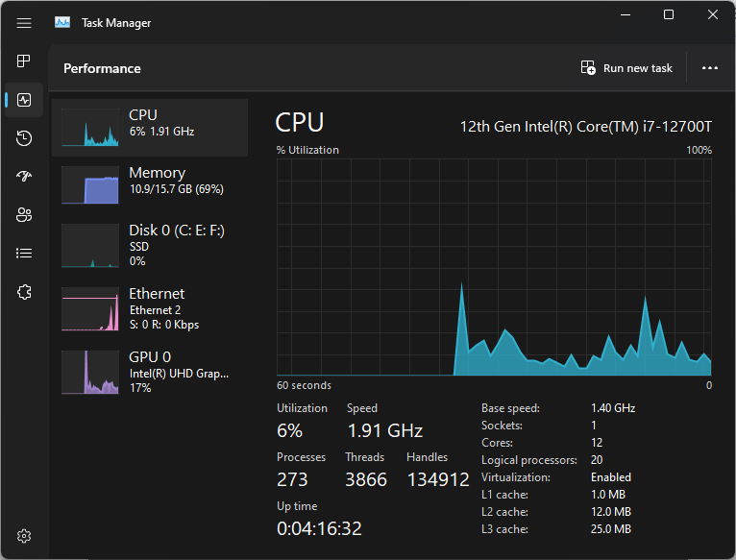
Task: Open Task Manager settings gear
Action: click(24, 536)
